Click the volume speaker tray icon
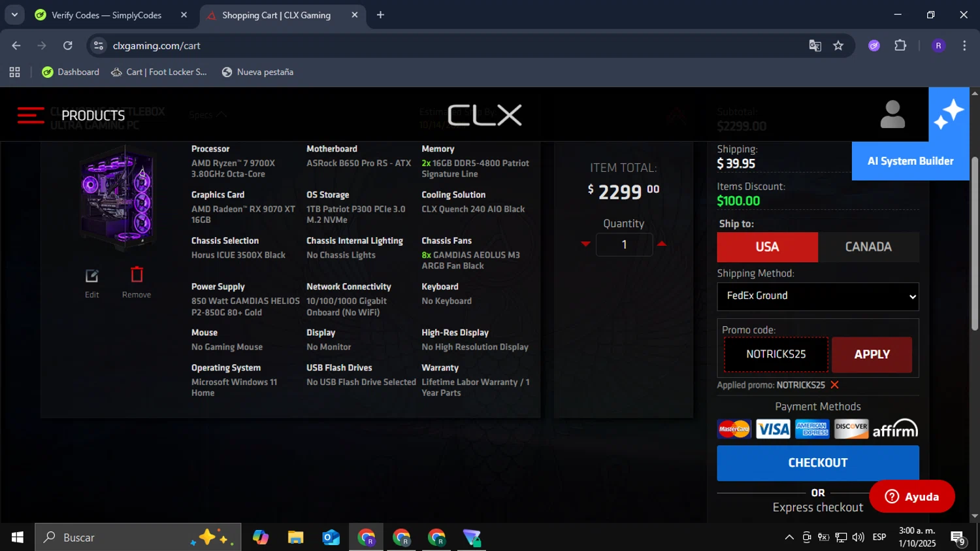Screen dimensions: 980x551 pos(858,537)
